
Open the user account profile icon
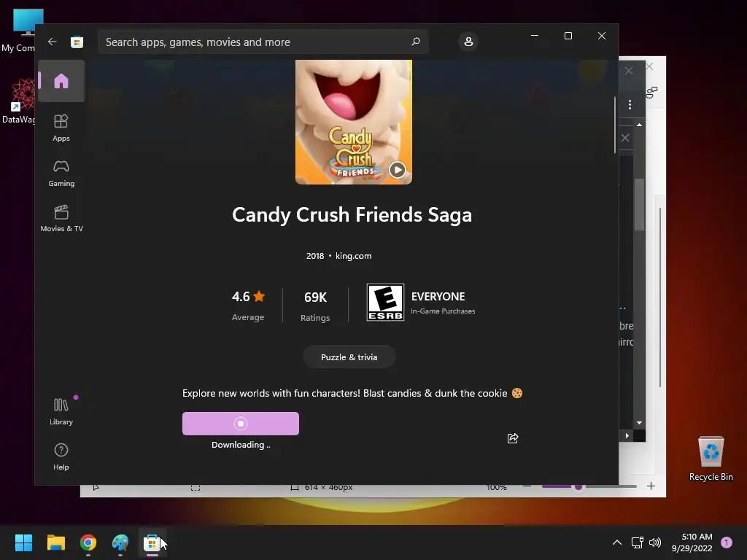tap(468, 42)
